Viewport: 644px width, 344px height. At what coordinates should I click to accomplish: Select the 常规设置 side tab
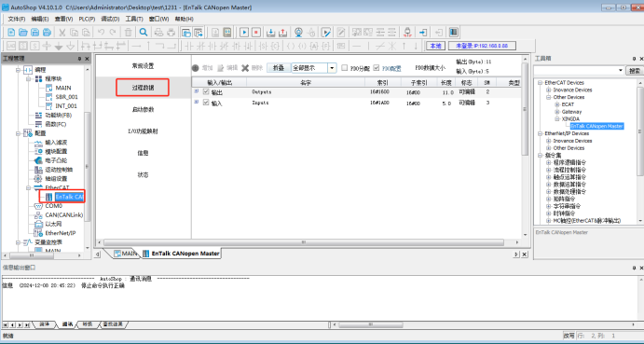[x=143, y=66]
